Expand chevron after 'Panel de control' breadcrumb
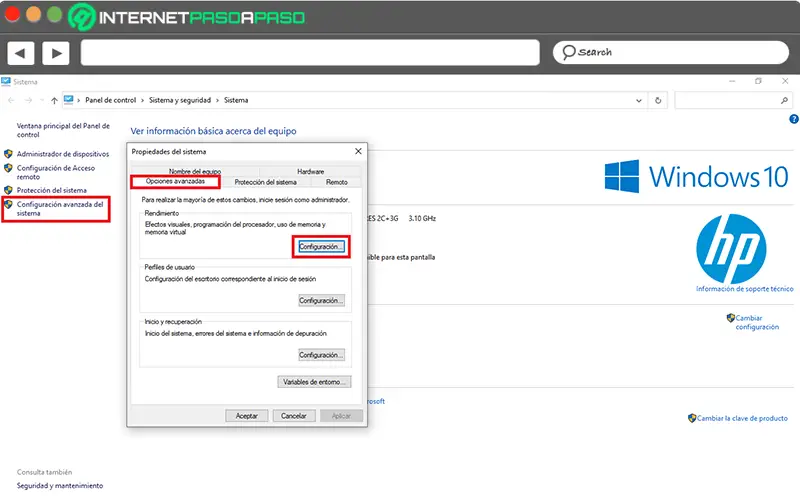800x500 pixels. pyautogui.click(x=142, y=101)
